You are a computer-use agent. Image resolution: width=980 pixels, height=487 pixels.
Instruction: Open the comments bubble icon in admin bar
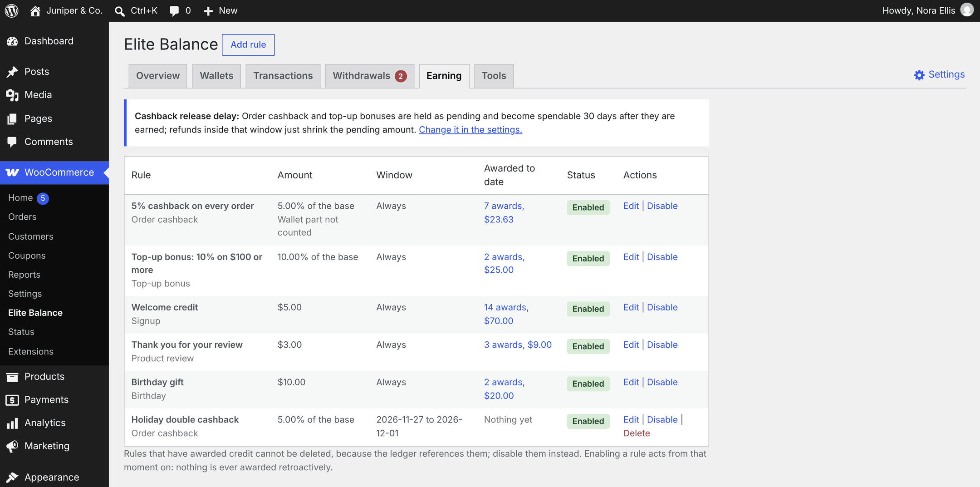174,11
